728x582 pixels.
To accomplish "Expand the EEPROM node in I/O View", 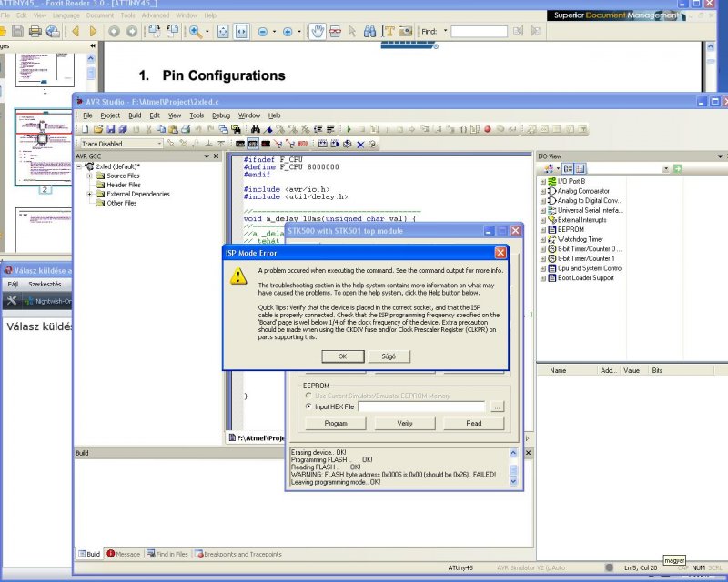I will (542, 230).
